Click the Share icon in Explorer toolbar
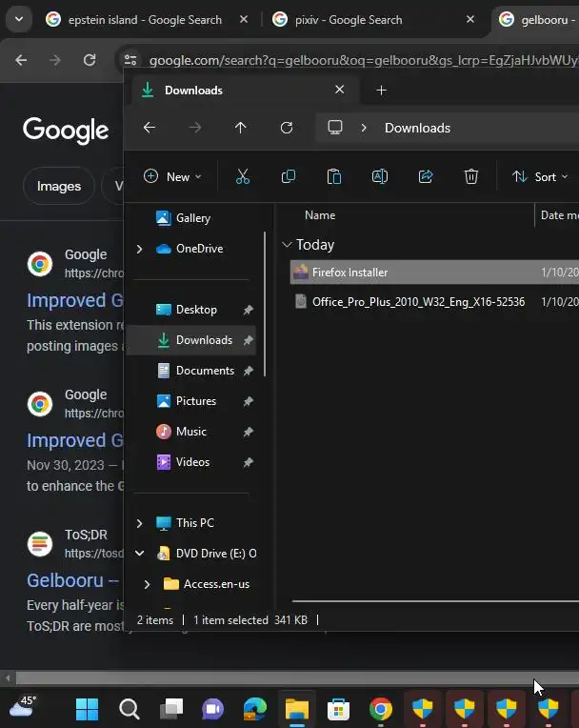 [x=426, y=176]
